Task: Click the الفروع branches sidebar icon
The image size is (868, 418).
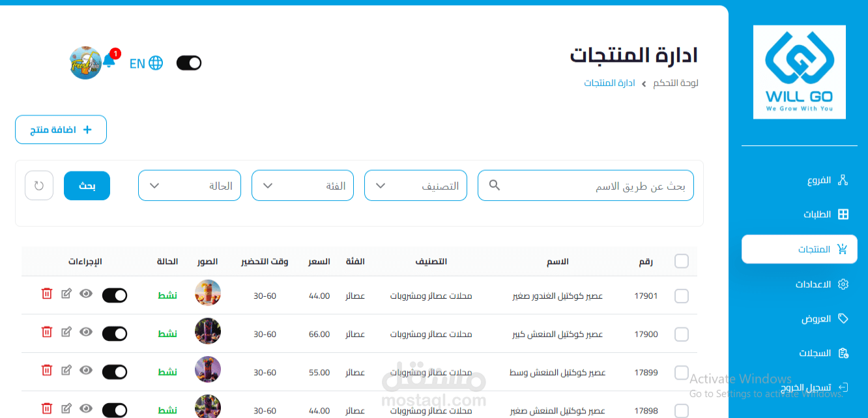Action: coord(843,180)
